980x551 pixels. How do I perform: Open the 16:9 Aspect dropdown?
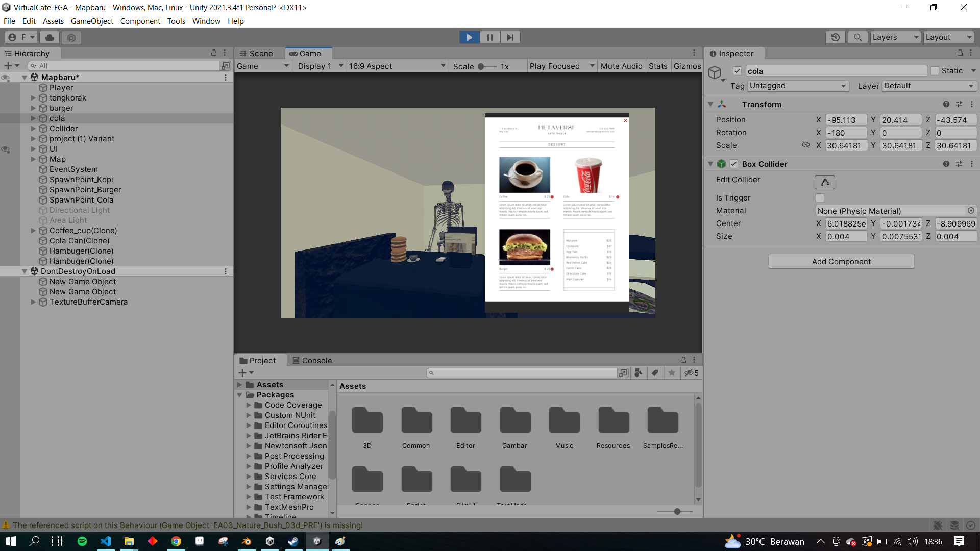397,66
